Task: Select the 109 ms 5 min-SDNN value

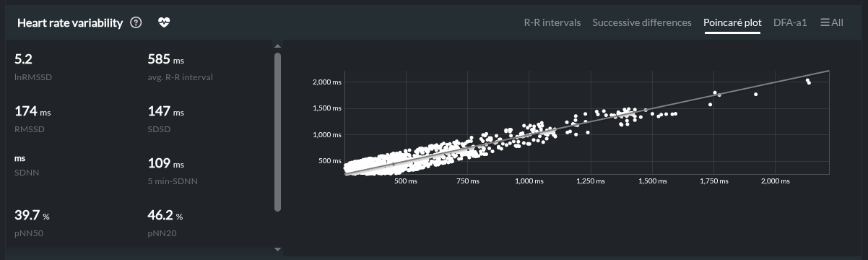Action: tap(165, 163)
